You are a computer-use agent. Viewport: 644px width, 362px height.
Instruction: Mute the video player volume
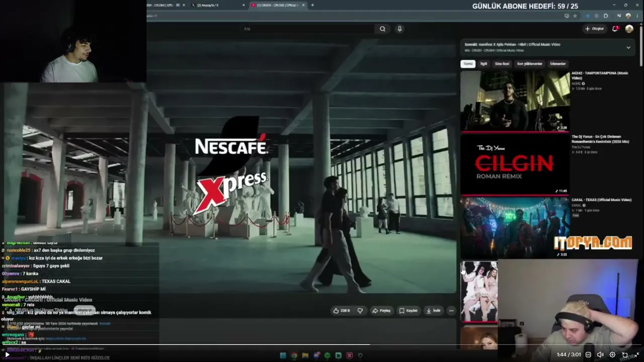point(600,354)
